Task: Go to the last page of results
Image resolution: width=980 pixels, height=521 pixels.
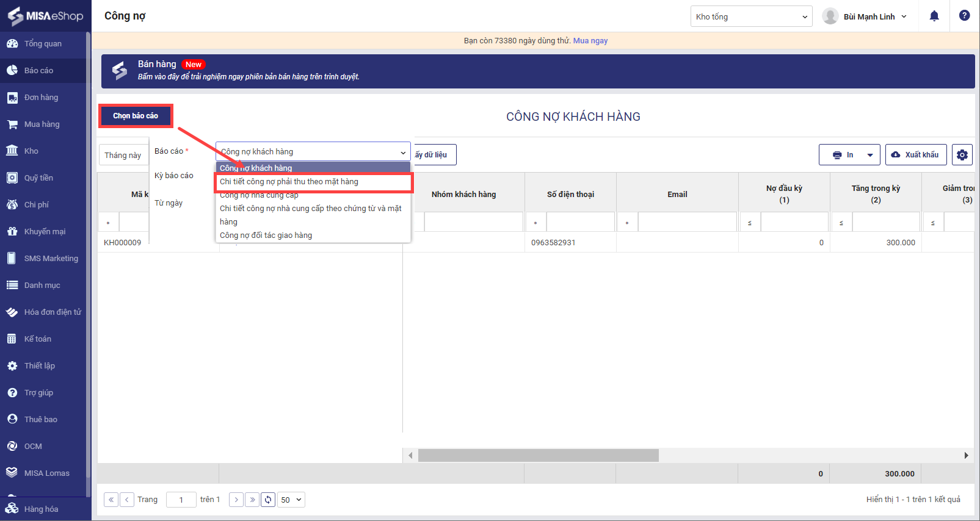Action: click(x=252, y=500)
